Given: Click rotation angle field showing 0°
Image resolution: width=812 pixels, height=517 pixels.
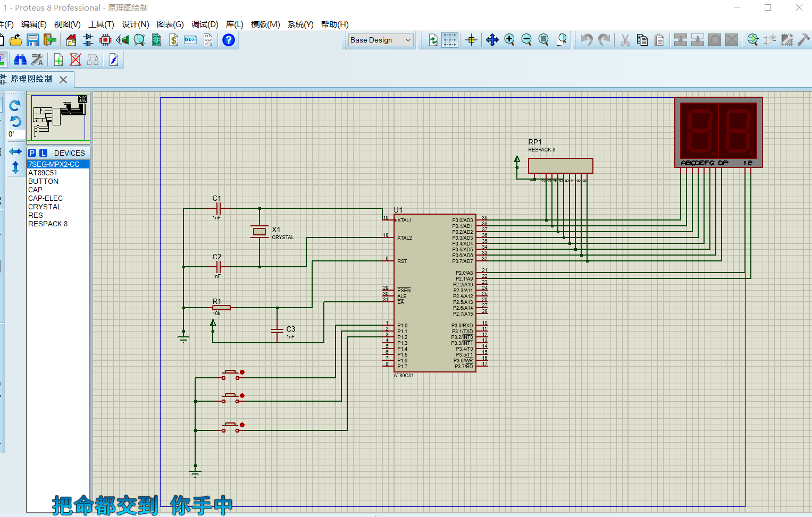Looking at the screenshot, I should 15,134.
